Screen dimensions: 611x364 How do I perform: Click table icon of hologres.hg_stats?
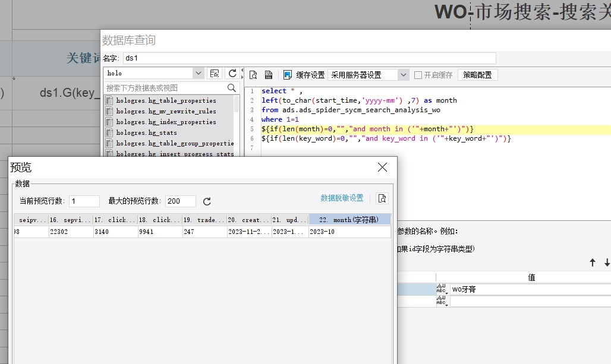tap(109, 132)
